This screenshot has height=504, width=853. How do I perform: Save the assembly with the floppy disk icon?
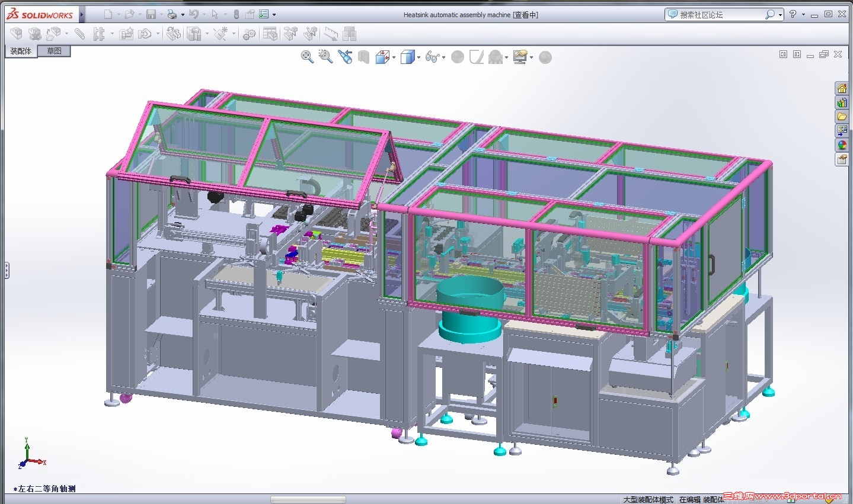pos(151,14)
